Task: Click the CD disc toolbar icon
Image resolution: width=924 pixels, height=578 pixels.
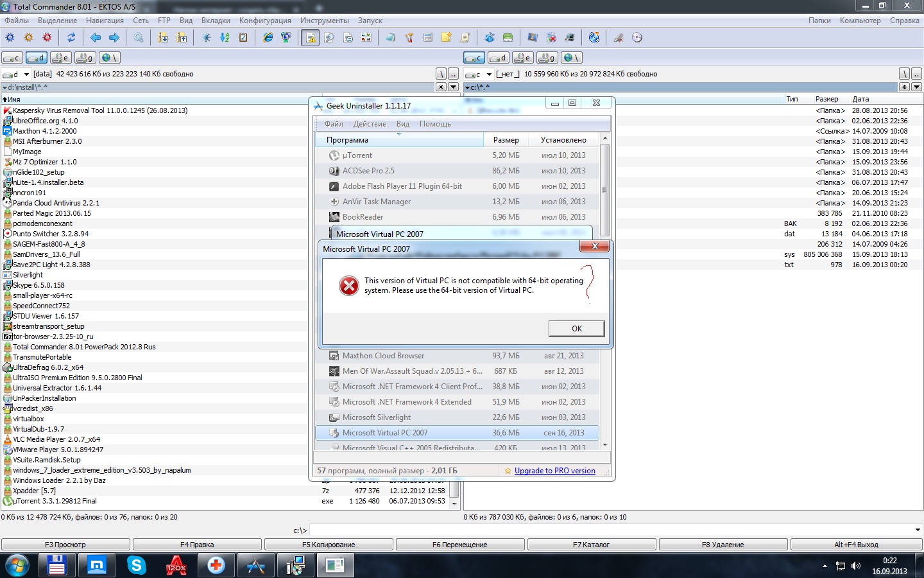Action: [637, 38]
